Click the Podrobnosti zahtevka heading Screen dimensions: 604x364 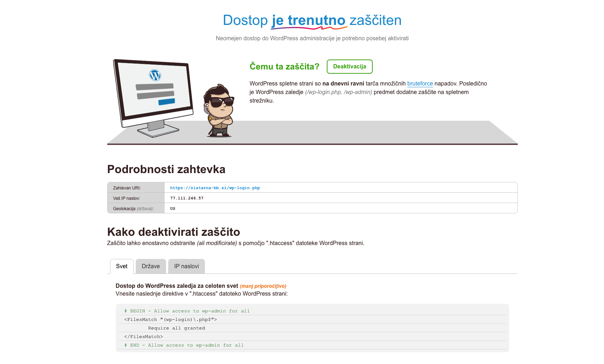point(166,169)
